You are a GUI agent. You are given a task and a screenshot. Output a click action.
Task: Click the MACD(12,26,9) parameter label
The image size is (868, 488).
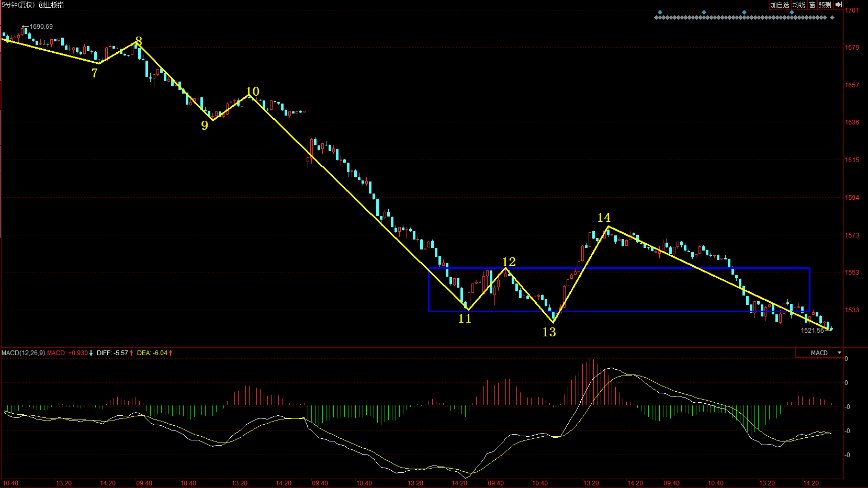(23, 353)
